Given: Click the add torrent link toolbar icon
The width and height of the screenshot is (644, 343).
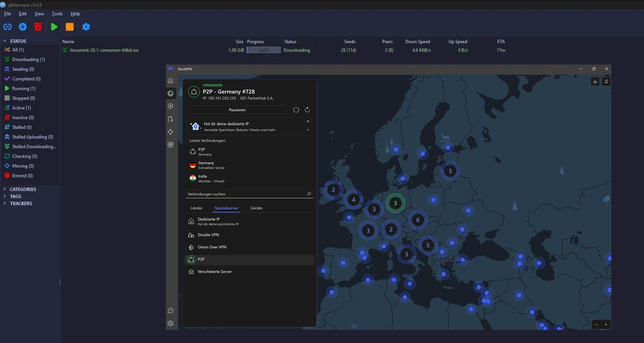Looking at the screenshot, I should (7, 27).
